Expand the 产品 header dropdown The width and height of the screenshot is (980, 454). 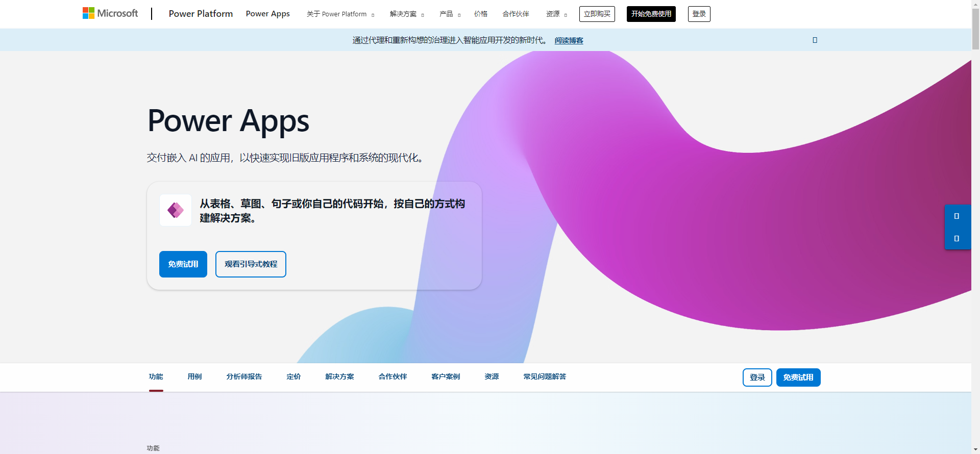pos(450,14)
